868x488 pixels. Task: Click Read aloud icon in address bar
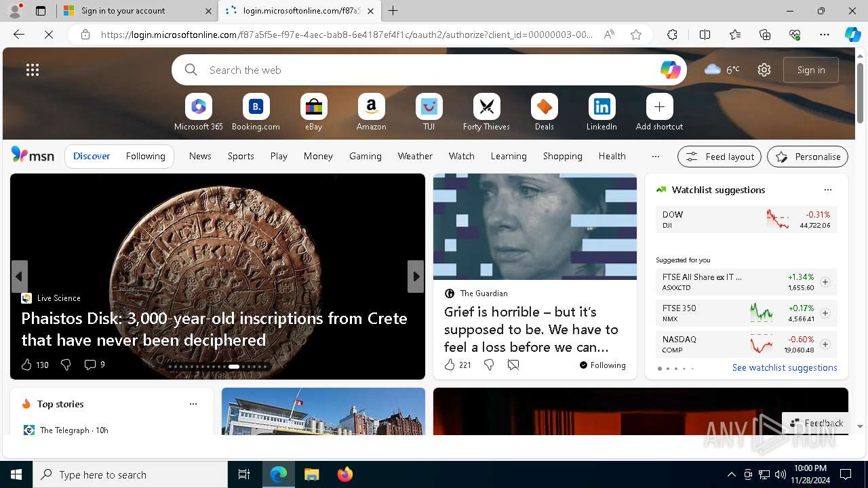(x=609, y=35)
